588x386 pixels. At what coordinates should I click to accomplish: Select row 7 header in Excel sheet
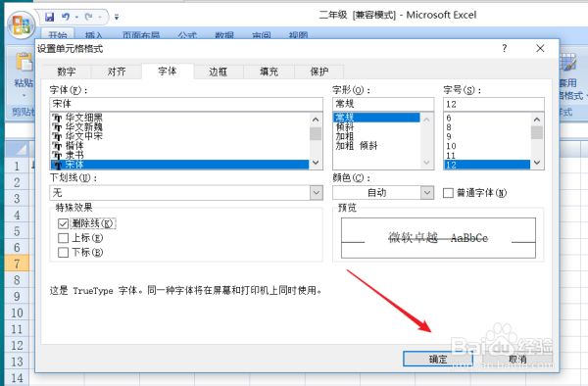pyautogui.click(x=17, y=264)
